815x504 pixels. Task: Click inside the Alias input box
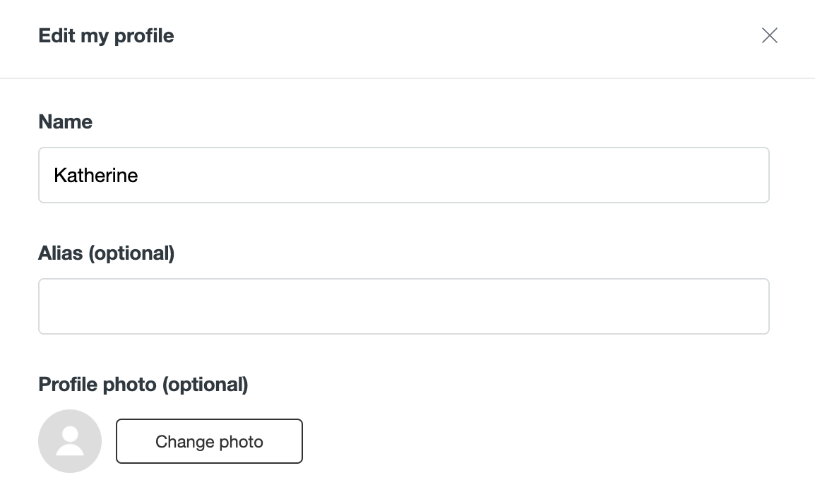[x=404, y=306]
